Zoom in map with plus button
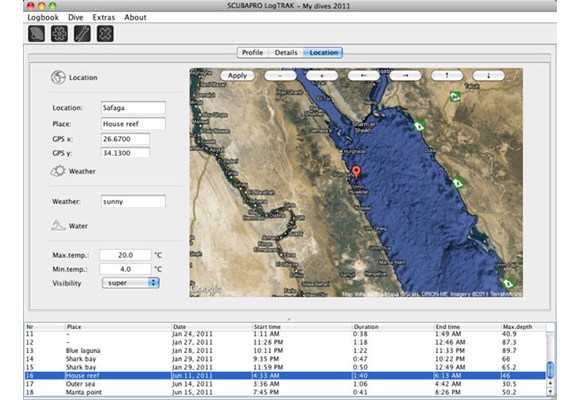 [x=322, y=75]
